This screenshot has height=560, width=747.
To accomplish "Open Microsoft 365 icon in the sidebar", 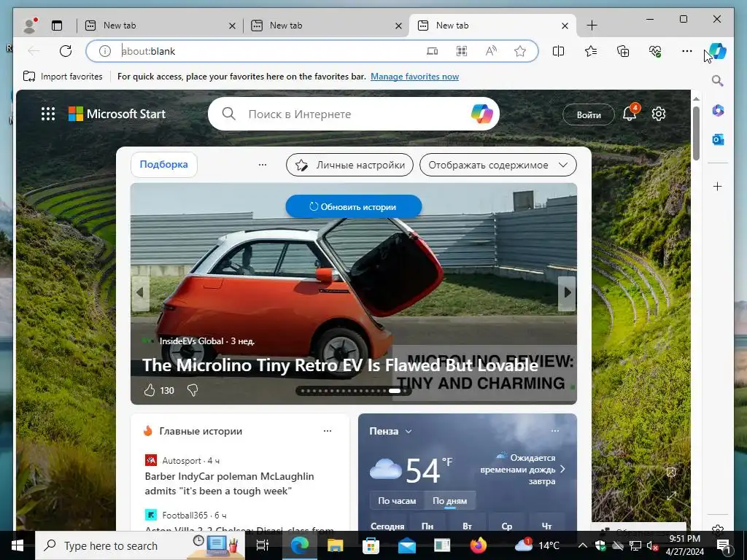I will coord(718,111).
